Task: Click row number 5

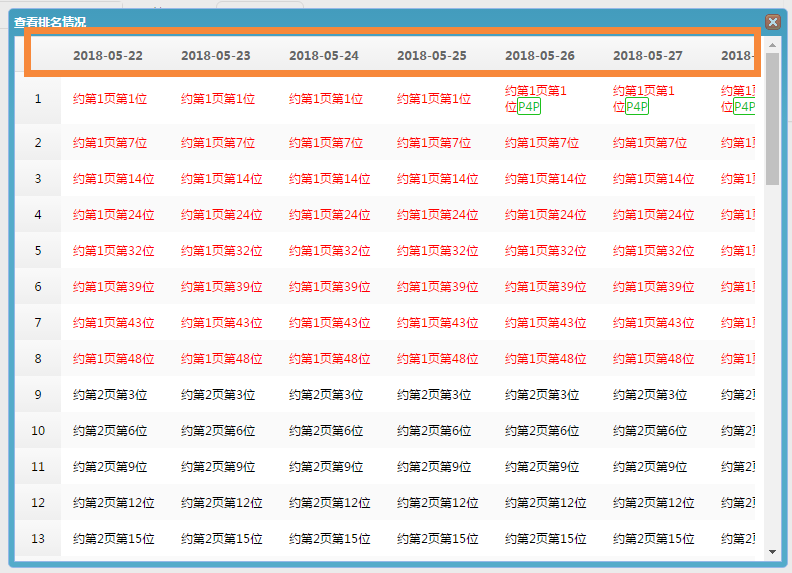Action: tap(38, 251)
